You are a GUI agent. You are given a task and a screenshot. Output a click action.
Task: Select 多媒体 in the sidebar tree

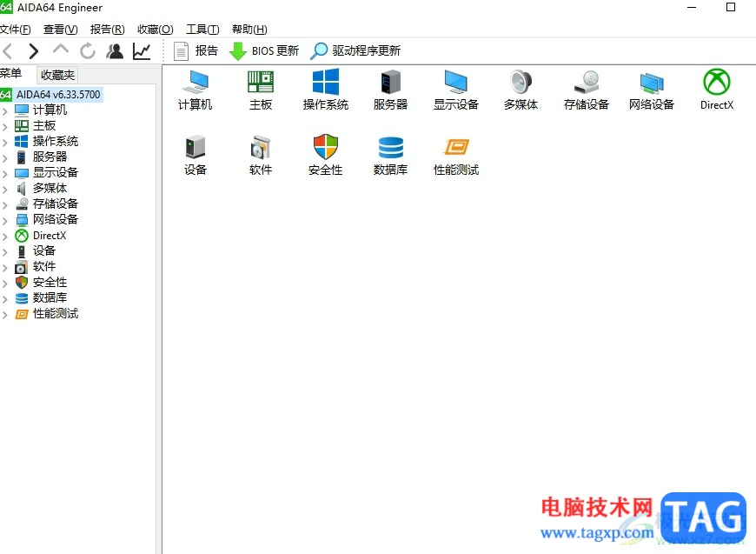click(50, 188)
